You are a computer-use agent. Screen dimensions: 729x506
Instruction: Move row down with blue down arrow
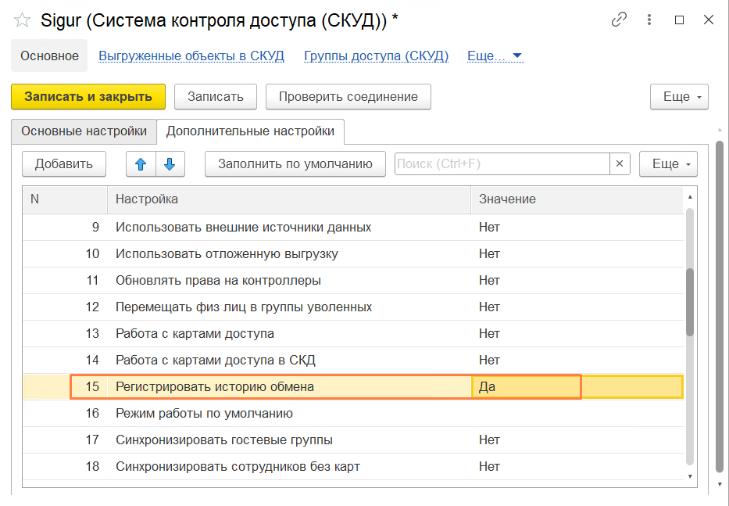click(169, 164)
